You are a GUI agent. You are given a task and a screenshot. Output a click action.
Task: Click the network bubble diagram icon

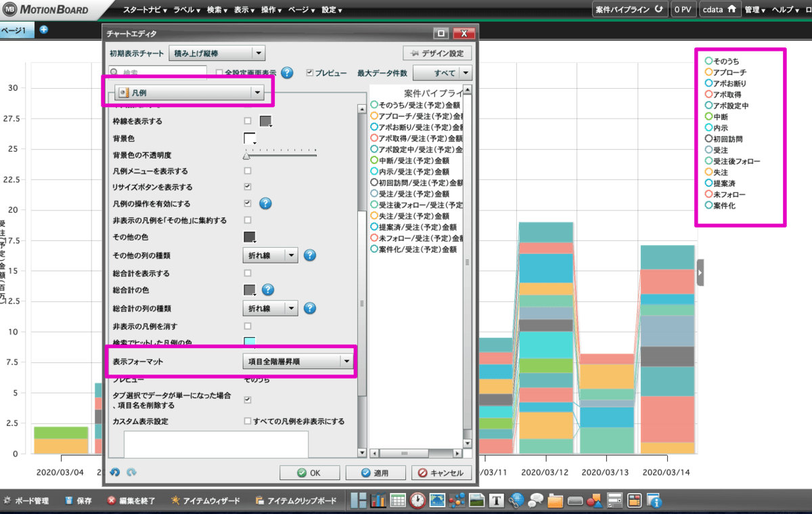coord(457,501)
